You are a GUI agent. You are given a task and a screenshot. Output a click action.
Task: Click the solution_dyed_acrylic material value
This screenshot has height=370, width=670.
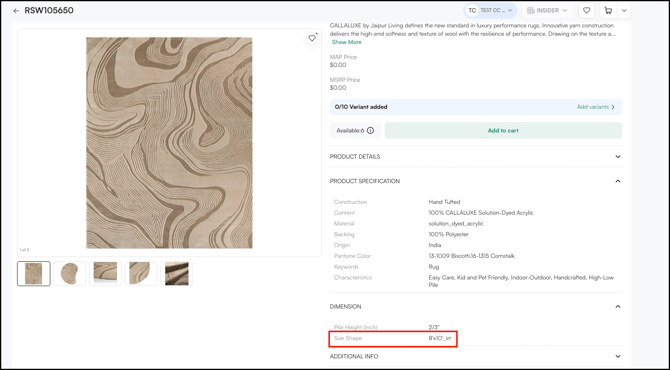click(456, 223)
